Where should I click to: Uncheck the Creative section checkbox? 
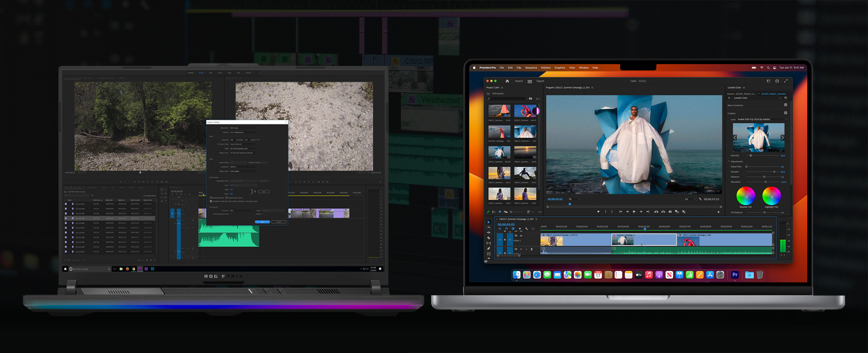pyautogui.click(x=785, y=113)
